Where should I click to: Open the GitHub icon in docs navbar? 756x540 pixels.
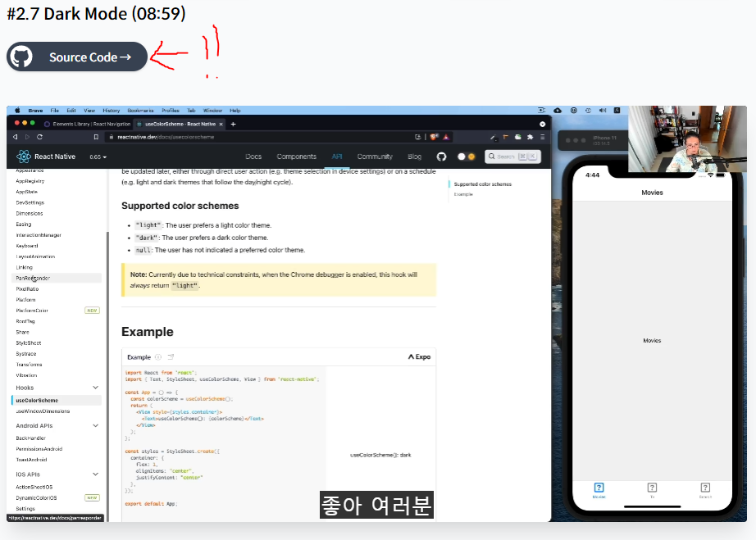pos(441,157)
